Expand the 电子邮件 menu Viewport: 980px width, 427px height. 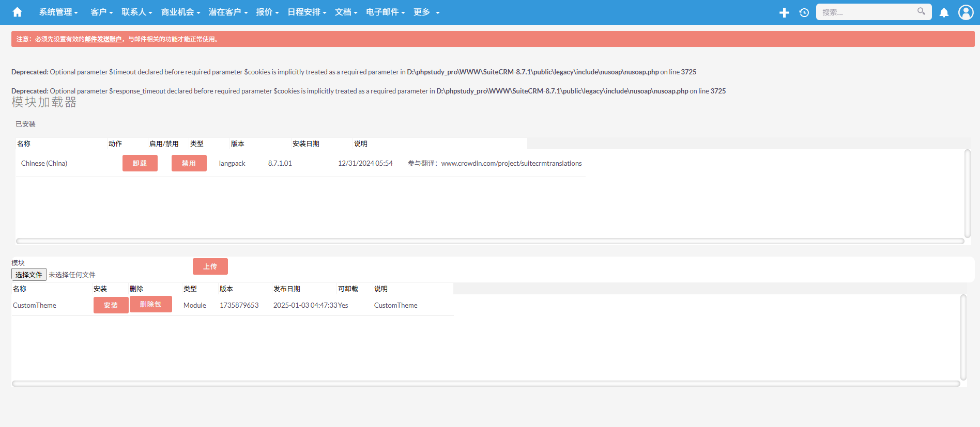tap(385, 12)
